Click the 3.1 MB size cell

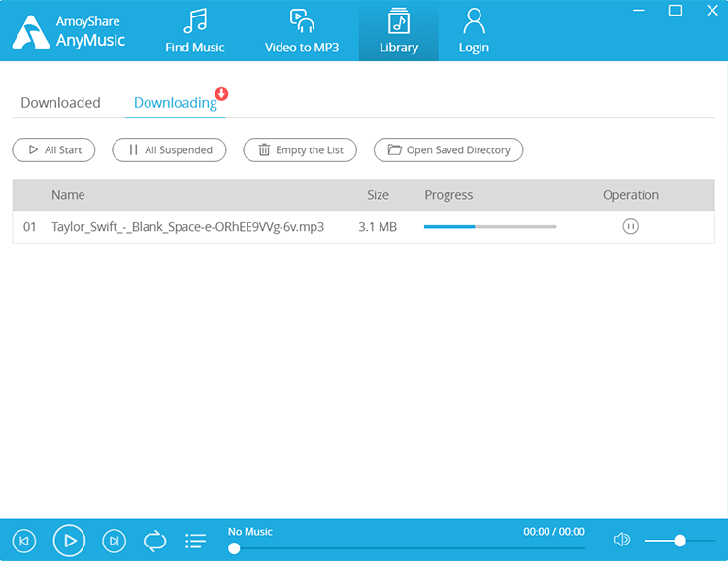378,226
